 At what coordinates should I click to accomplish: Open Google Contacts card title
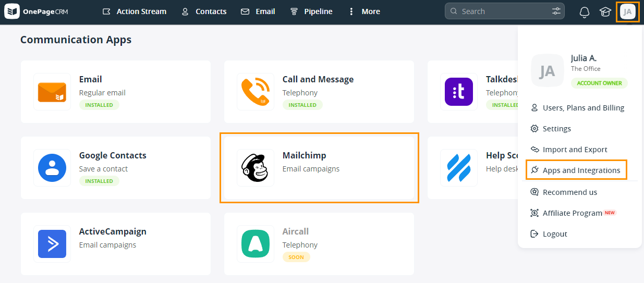(113, 155)
